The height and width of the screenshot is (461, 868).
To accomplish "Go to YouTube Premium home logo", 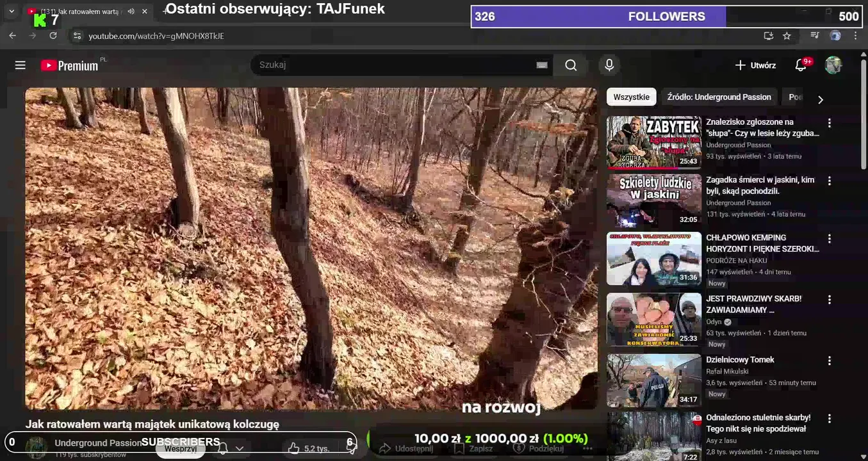I will click(x=69, y=65).
